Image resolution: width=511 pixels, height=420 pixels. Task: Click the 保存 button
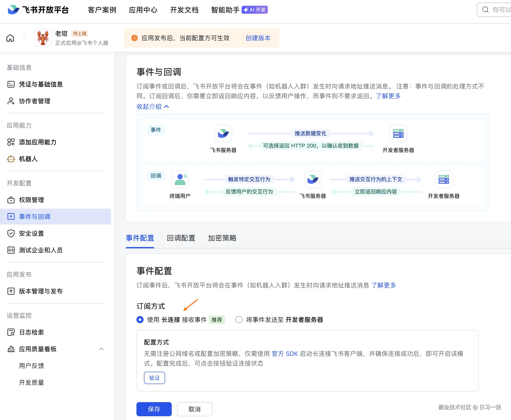pyautogui.click(x=154, y=409)
